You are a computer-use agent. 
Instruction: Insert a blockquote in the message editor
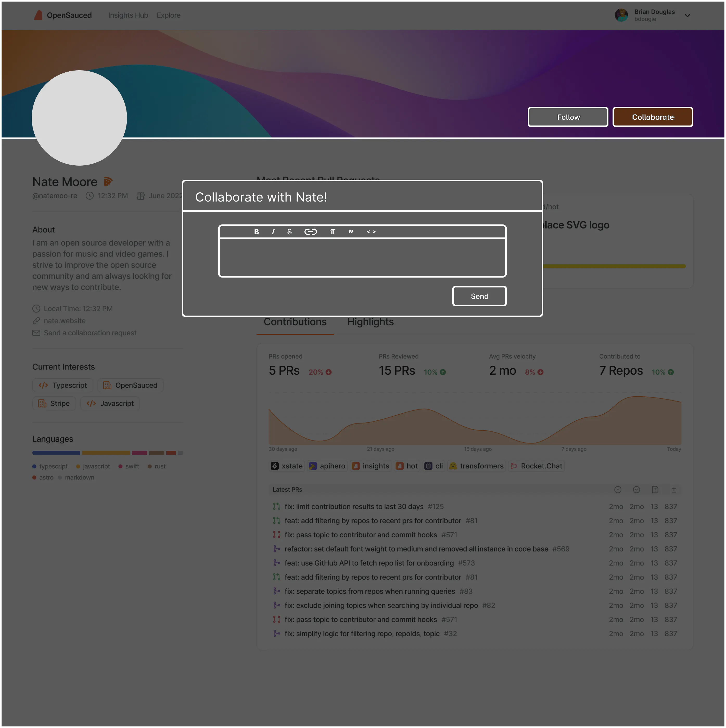(351, 232)
